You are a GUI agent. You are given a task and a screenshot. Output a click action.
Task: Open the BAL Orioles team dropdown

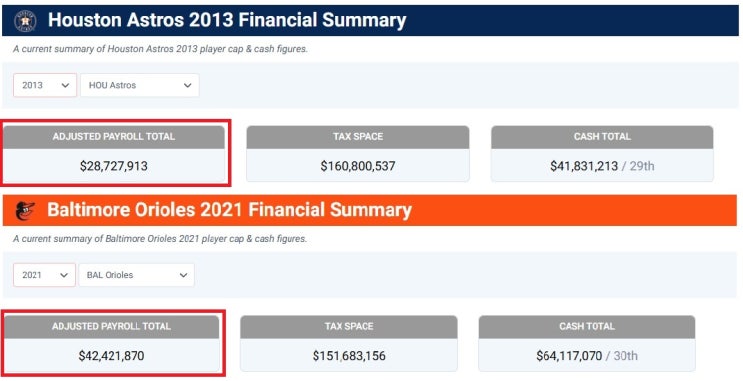point(136,275)
